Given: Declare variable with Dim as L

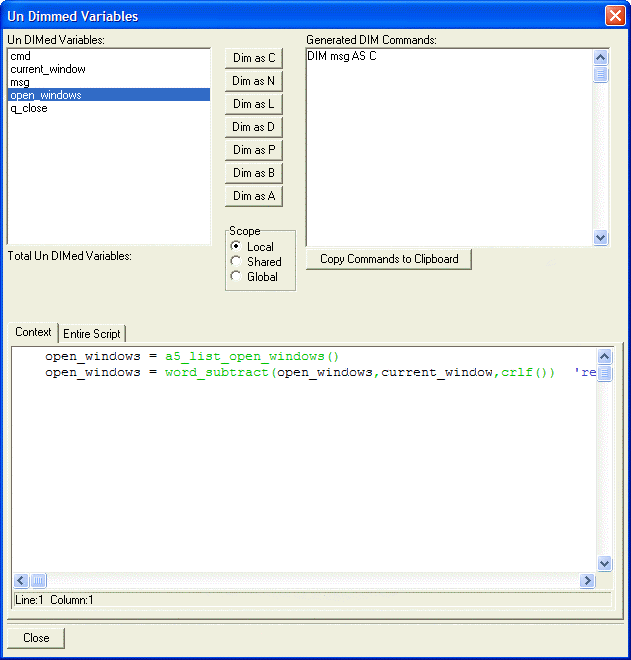Looking at the screenshot, I should click(x=254, y=104).
